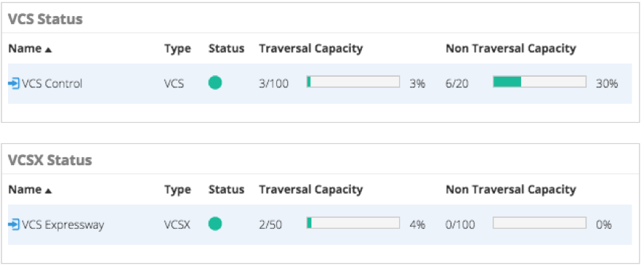Click VCS Status Traversal Capacity column header

click(x=311, y=49)
